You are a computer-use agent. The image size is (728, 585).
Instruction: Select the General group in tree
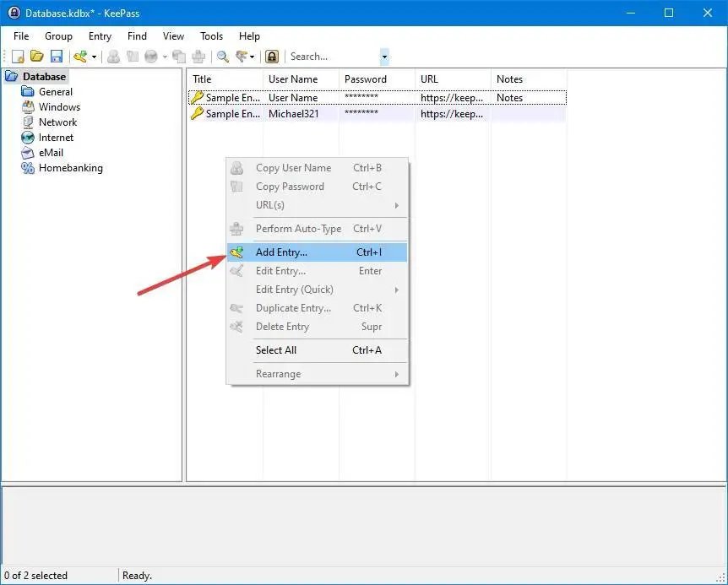coord(56,92)
